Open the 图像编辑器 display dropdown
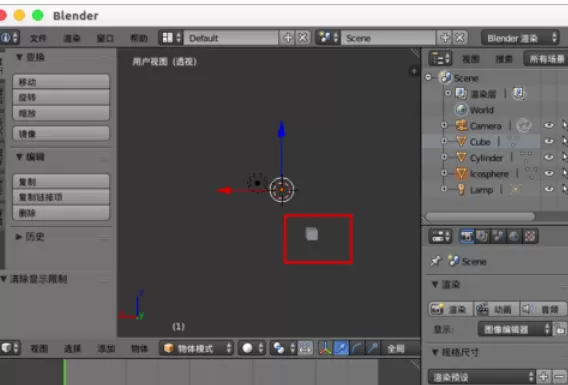 tap(514, 329)
